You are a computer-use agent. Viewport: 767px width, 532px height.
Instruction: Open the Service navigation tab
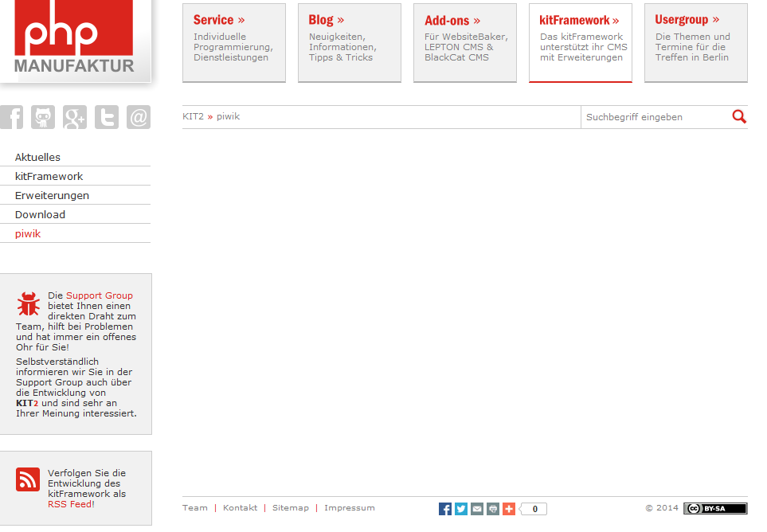(x=234, y=42)
